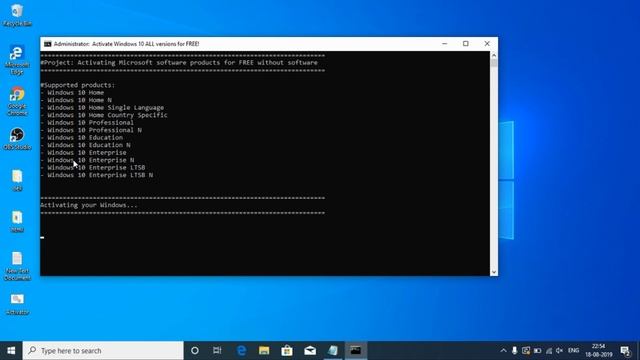Select the OBS Studio desktop shortcut
640x360 pixels.
(x=17, y=138)
